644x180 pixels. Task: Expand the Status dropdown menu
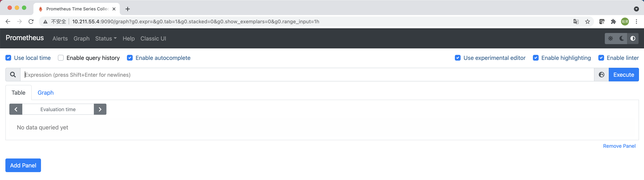(106, 38)
